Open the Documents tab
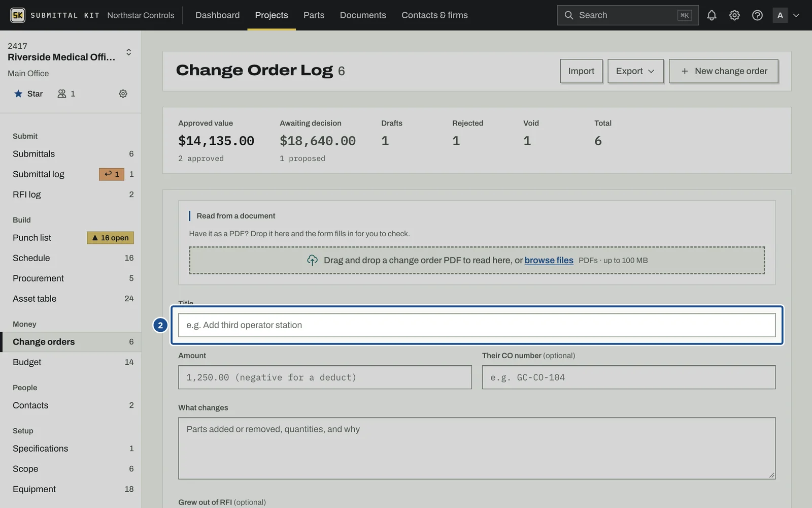 [363, 15]
